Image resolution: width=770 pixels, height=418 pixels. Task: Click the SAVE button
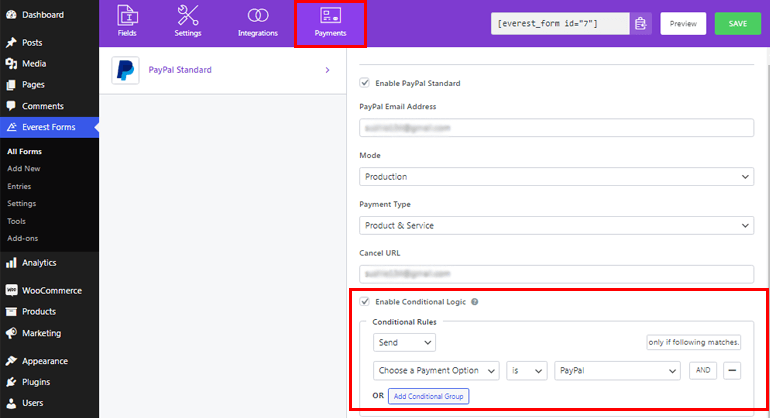click(x=738, y=24)
